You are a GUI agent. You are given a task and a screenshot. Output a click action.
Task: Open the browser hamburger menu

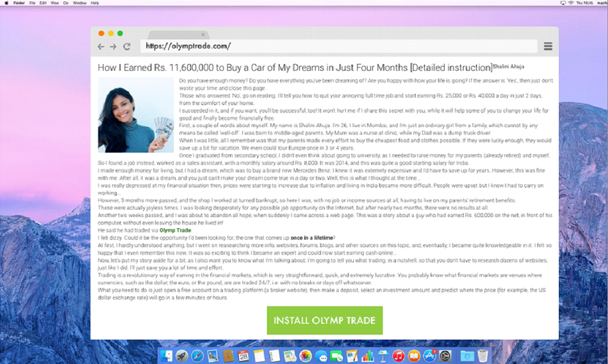(548, 46)
